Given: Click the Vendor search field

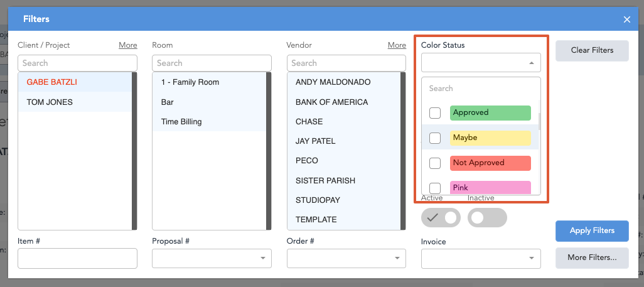Looking at the screenshot, I should (x=346, y=63).
